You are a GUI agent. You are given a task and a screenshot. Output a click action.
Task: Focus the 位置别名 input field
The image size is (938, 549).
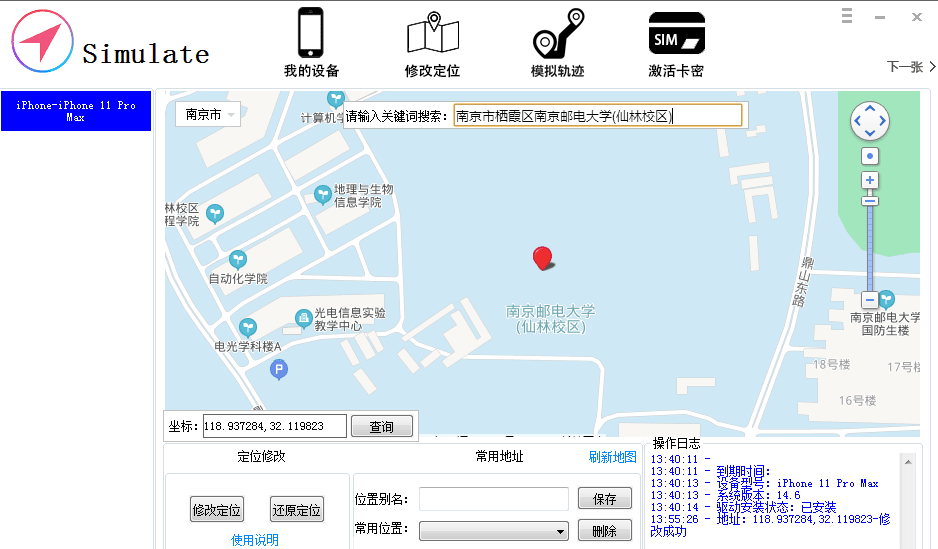tap(494, 499)
